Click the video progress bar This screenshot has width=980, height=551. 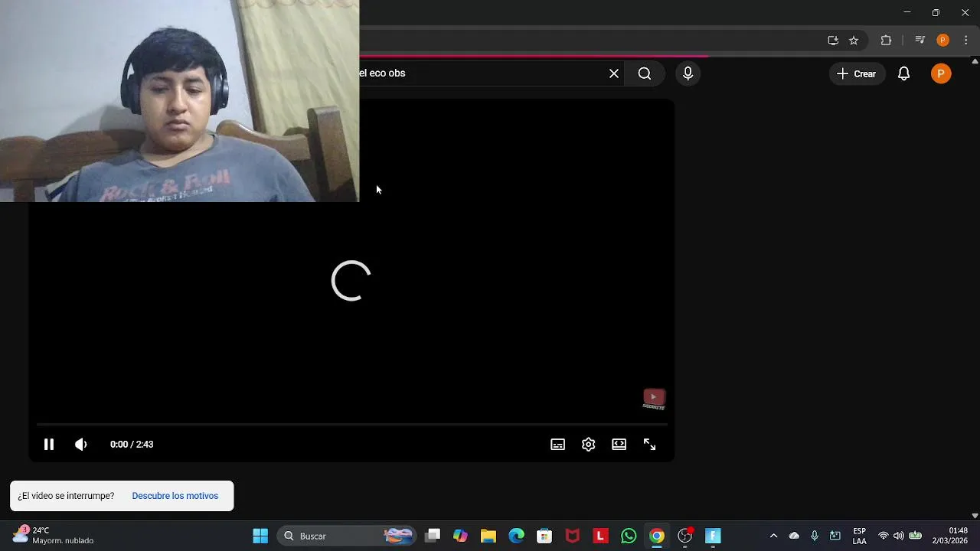click(351, 424)
